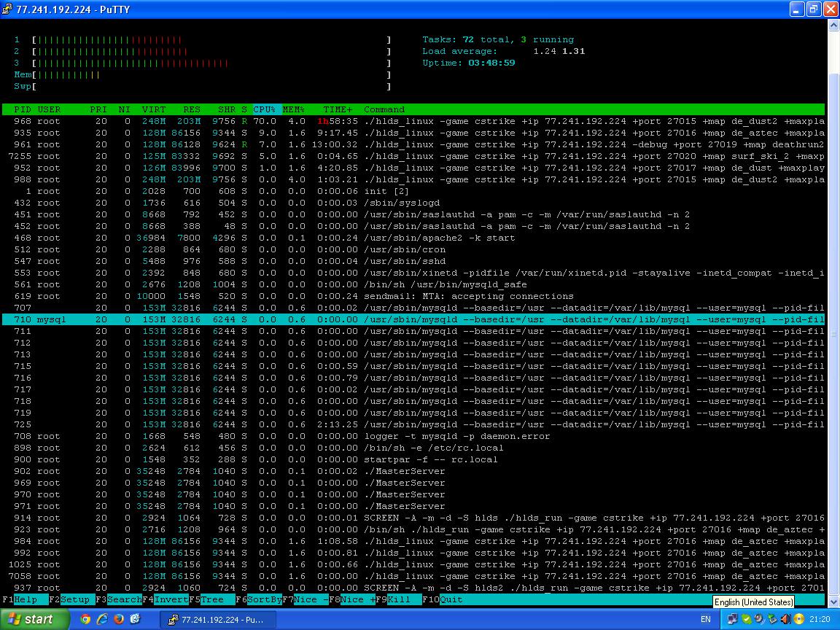This screenshot has height=630, width=840.
Task: Select the /usr/sbin/apache2 -k start row
Action: (413, 238)
